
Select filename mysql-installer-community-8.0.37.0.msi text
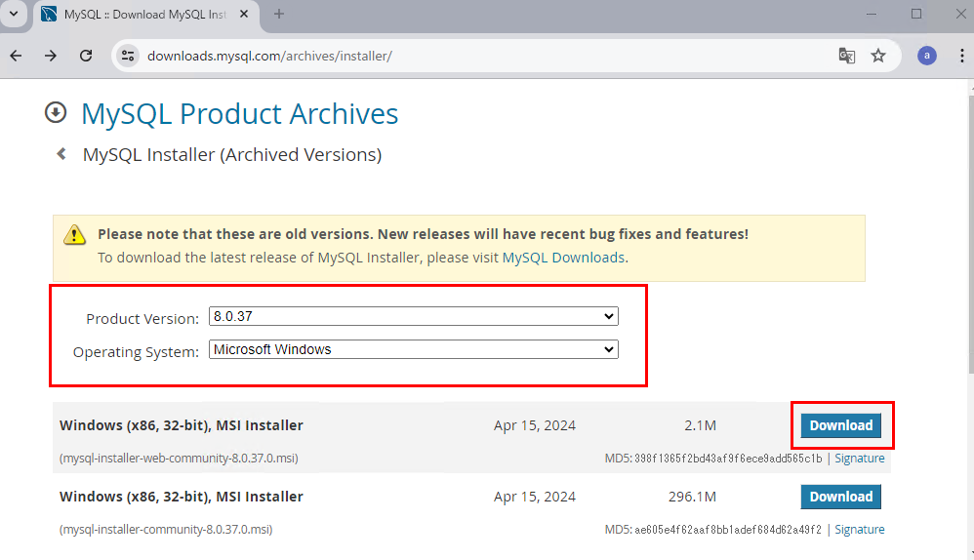point(166,530)
